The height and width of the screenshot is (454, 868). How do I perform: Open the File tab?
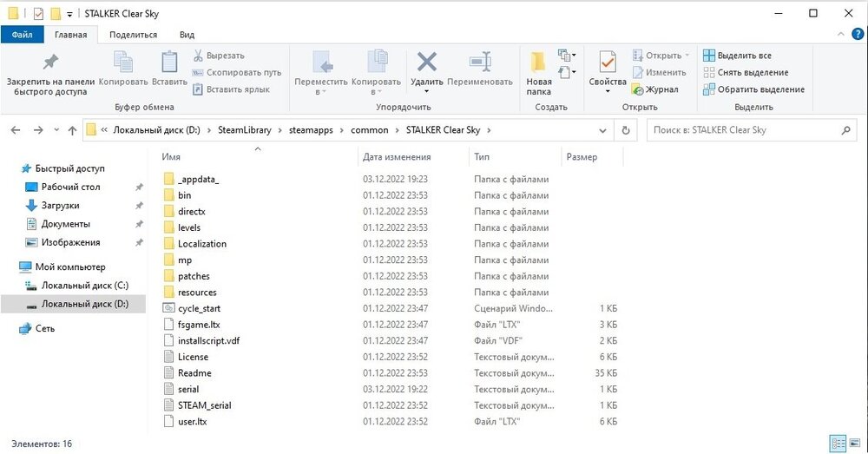pos(21,35)
